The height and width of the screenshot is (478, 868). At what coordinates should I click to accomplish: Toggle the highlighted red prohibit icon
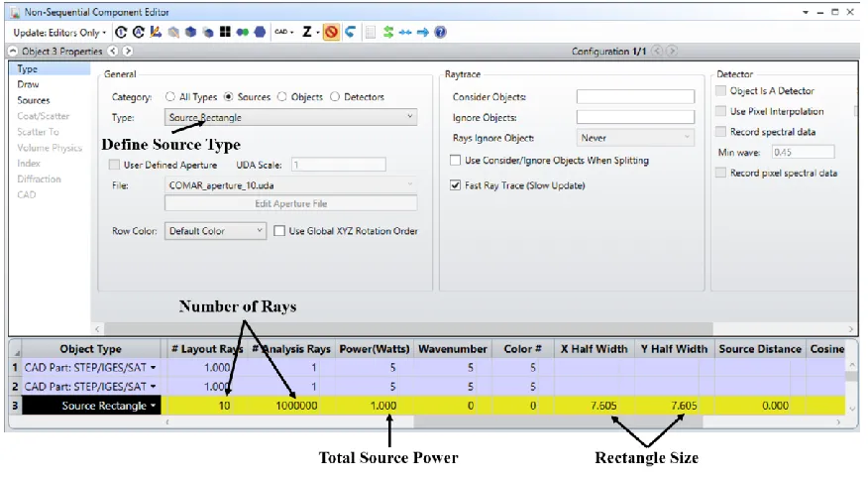[x=331, y=32]
